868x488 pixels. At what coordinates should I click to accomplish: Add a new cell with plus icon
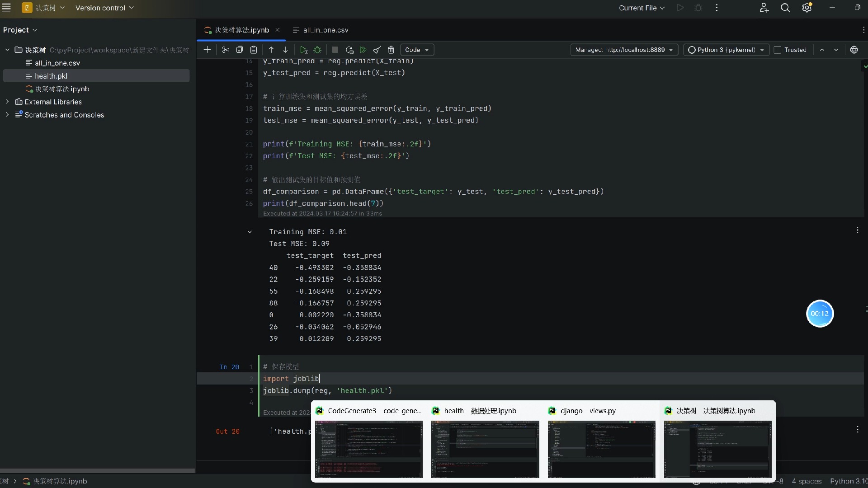[x=207, y=50]
